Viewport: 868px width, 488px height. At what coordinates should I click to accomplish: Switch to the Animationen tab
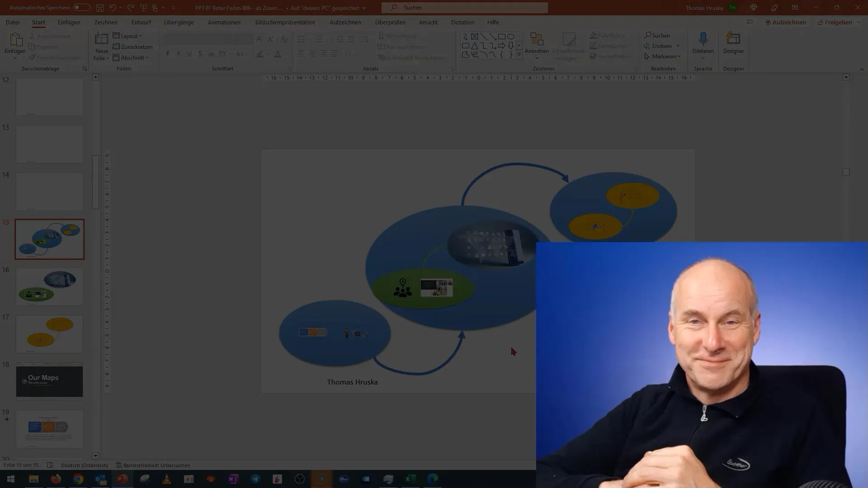click(x=224, y=22)
